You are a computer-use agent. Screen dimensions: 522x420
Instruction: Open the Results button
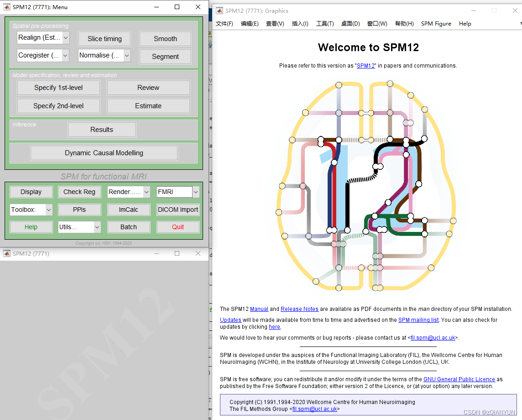coord(102,130)
